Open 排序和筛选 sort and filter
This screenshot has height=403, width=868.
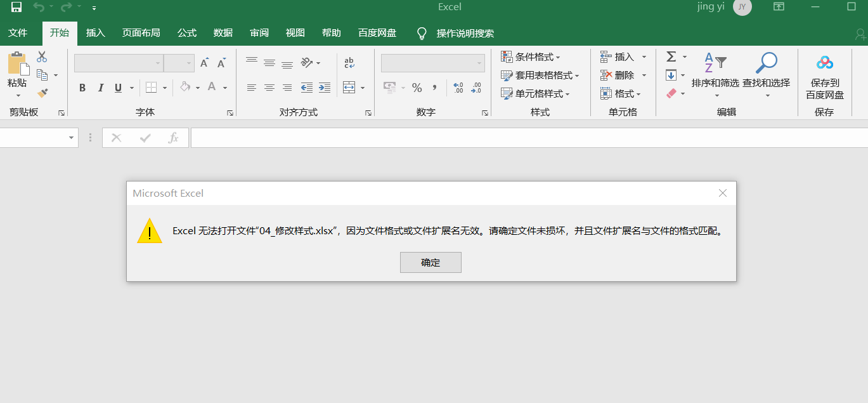(715, 75)
